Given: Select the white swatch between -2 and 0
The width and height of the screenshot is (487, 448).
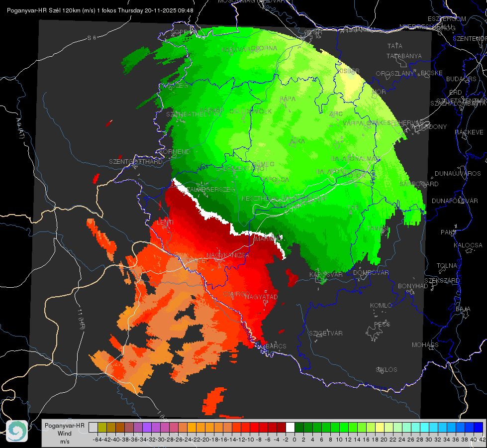Looking at the screenshot, I should pos(290,428).
